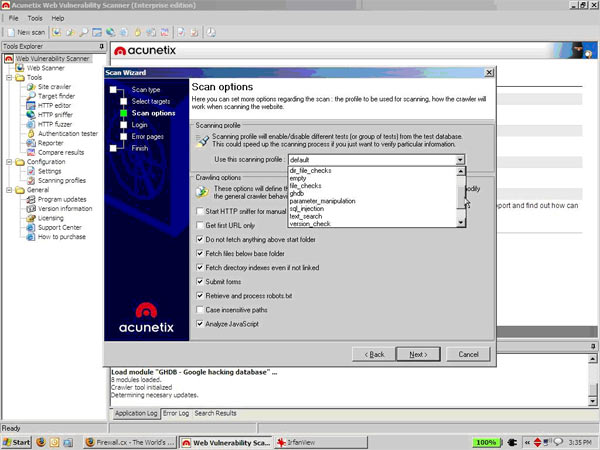Select the HTTP editor icon
The height and width of the screenshot is (450, 600).
click(31, 106)
